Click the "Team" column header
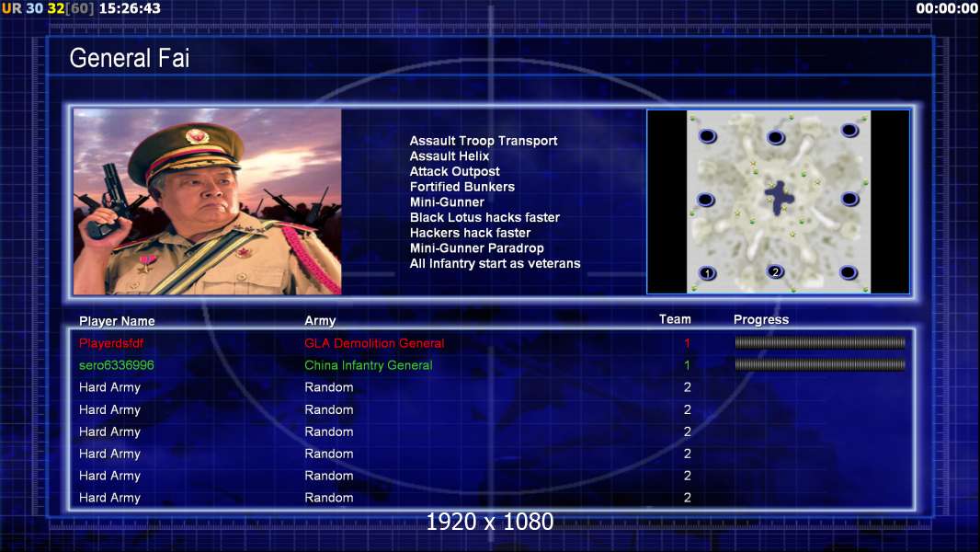This screenshot has height=552, width=980. [x=675, y=319]
